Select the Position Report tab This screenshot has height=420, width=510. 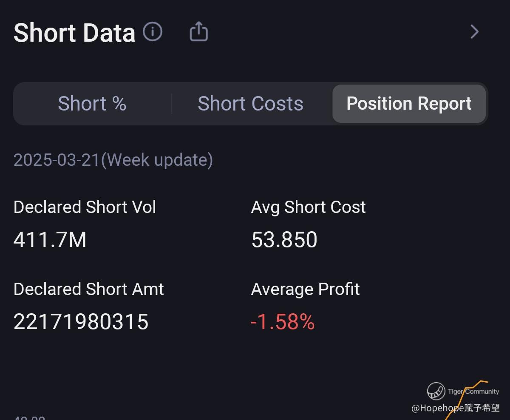(x=409, y=104)
